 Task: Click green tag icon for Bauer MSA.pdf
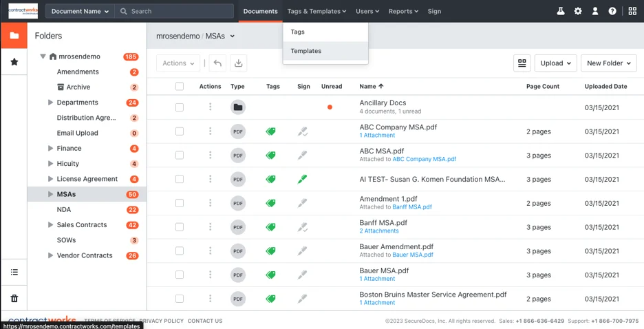click(x=271, y=275)
